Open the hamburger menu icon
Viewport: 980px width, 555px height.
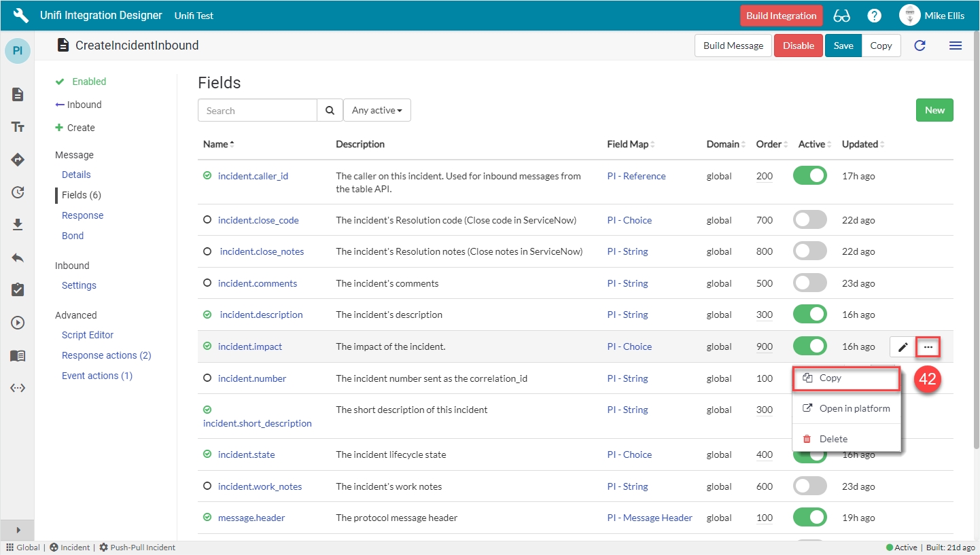[x=955, y=46]
